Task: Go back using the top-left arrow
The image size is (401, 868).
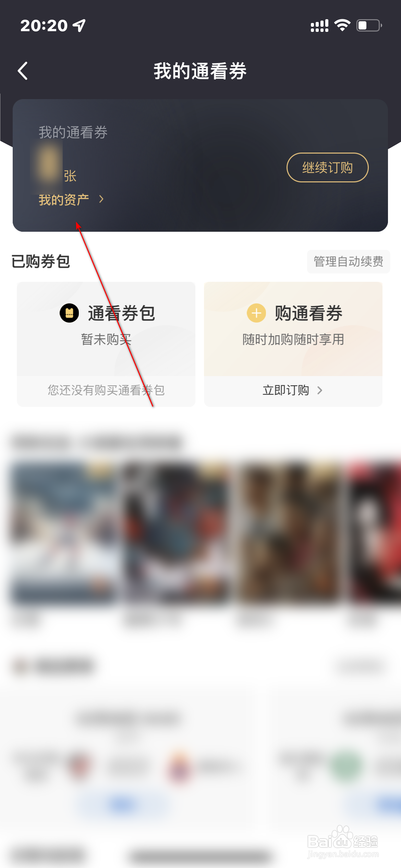Action: [23, 71]
